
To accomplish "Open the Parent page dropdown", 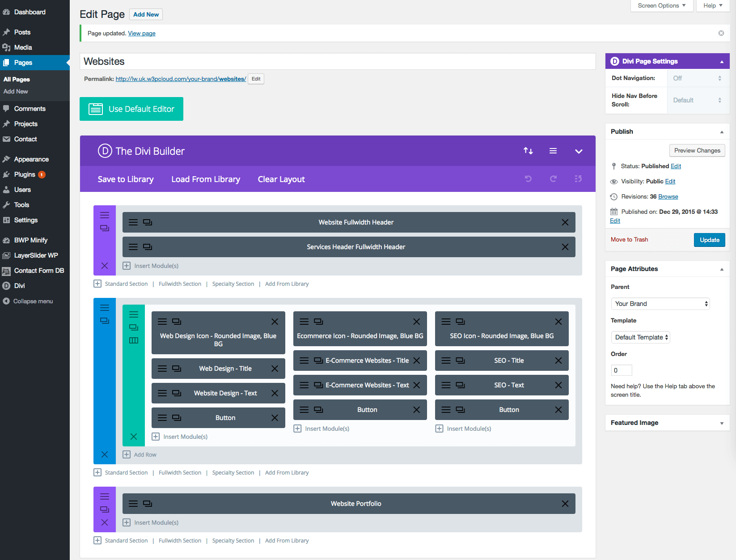I will click(660, 304).
